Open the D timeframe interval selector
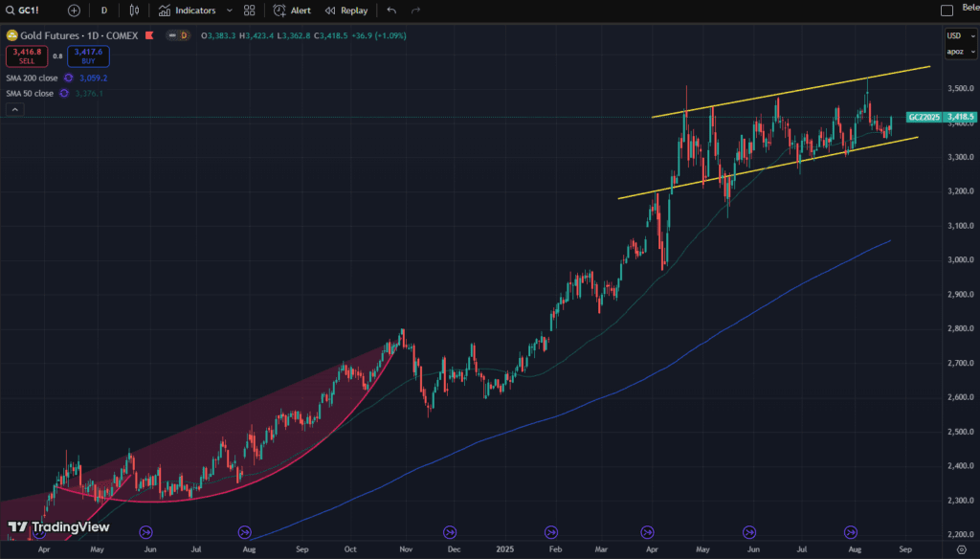The width and height of the screenshot is (980, 559). (x=104, y=11)
